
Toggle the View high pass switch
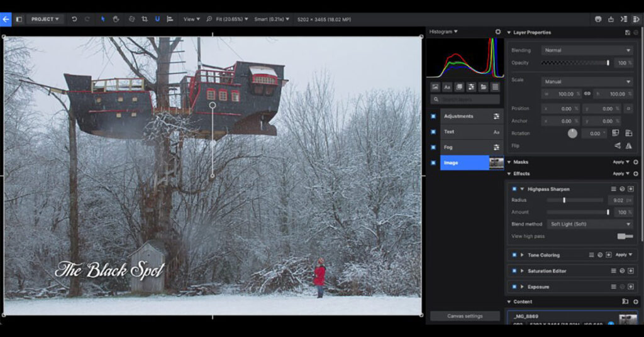(x=625, y=236)
